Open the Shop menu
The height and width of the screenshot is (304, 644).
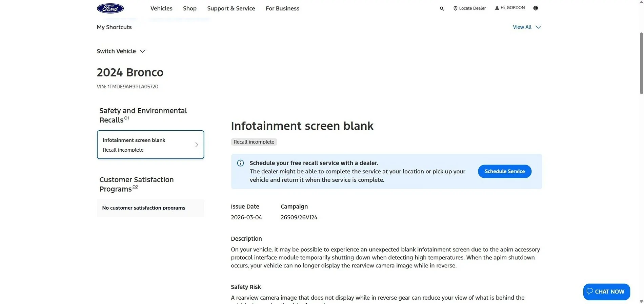[190, 8]
